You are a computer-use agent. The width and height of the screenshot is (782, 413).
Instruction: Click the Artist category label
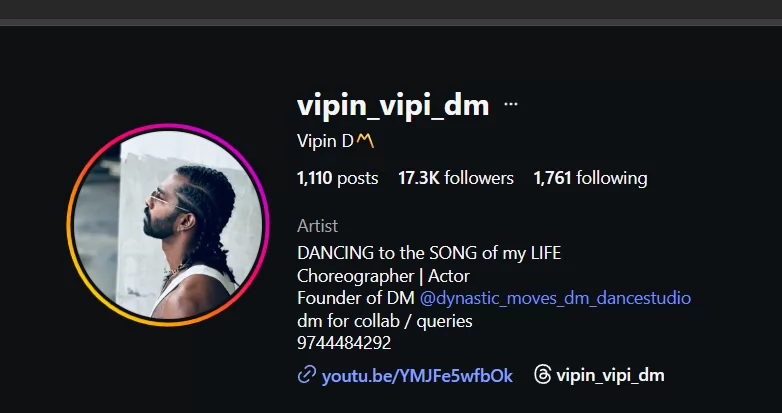click(x=317, y=226)
